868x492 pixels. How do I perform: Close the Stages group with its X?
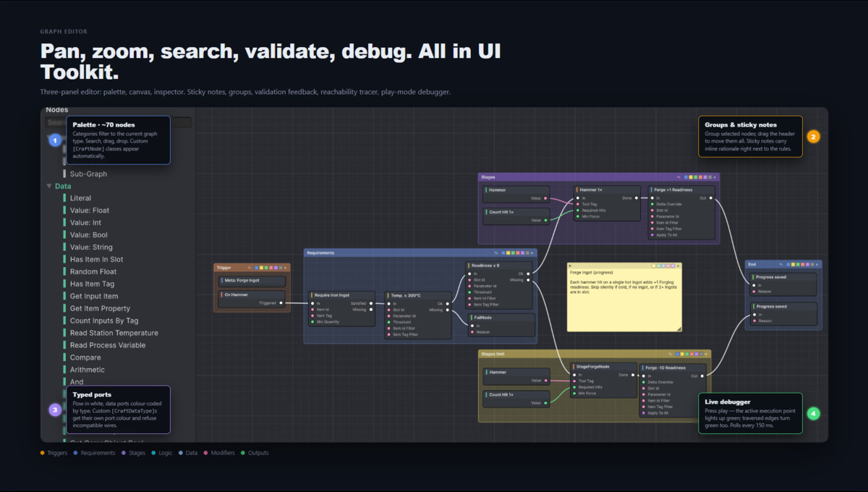point(715,177)
